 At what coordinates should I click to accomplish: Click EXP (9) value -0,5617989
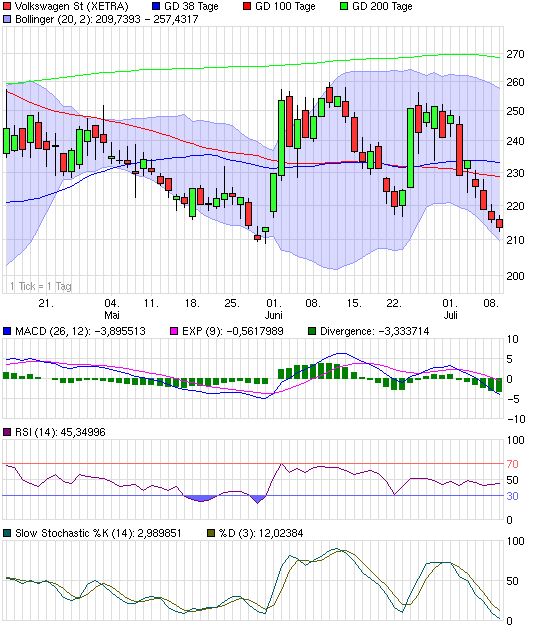click(255, 331)
